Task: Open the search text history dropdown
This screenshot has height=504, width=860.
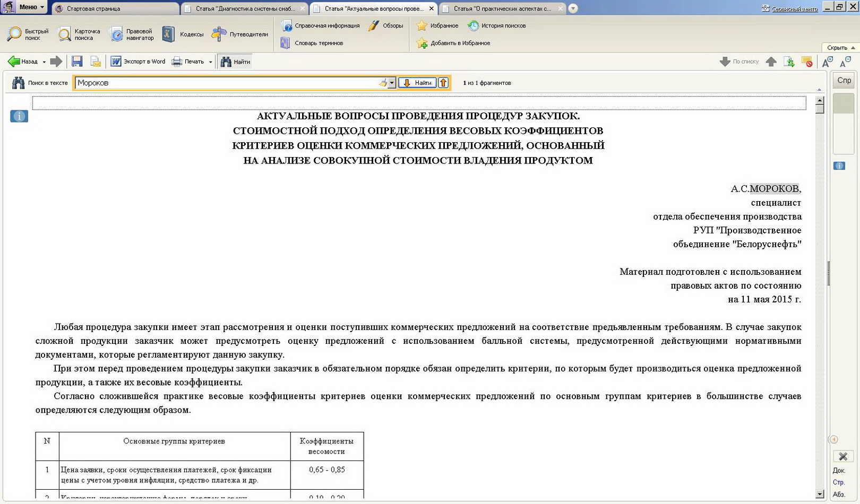Action: point(392,83)
